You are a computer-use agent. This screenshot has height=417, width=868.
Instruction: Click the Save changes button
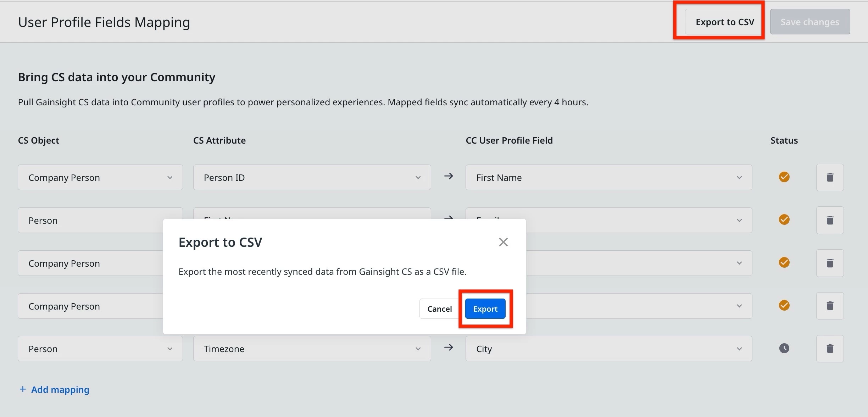(809, 22)
